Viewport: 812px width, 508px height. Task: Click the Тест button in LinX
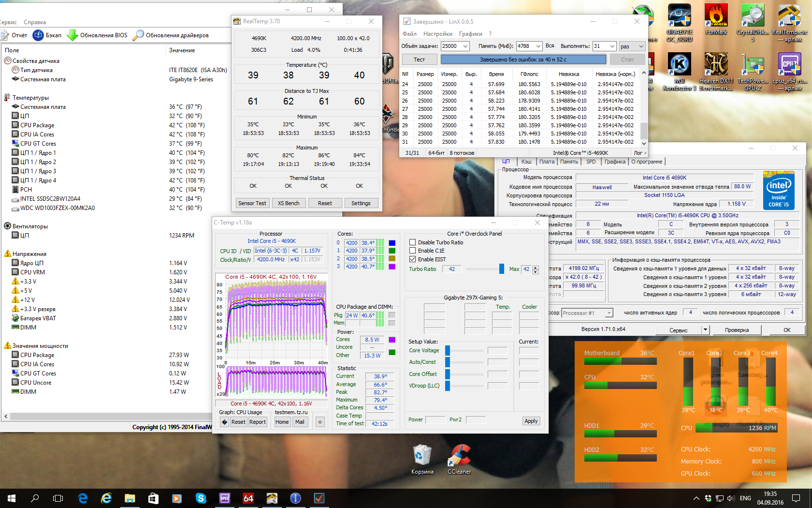tap(419, 60)
